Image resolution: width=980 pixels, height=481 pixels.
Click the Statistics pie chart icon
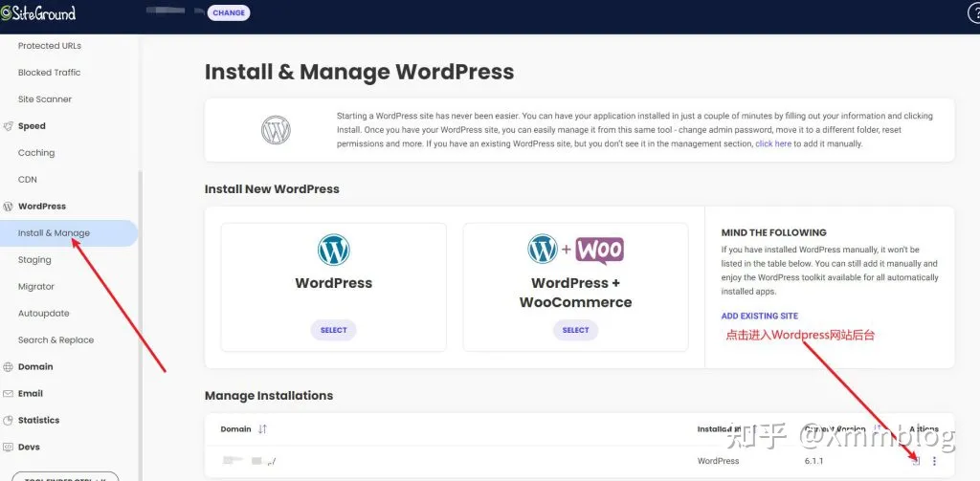tap(8, 421)
